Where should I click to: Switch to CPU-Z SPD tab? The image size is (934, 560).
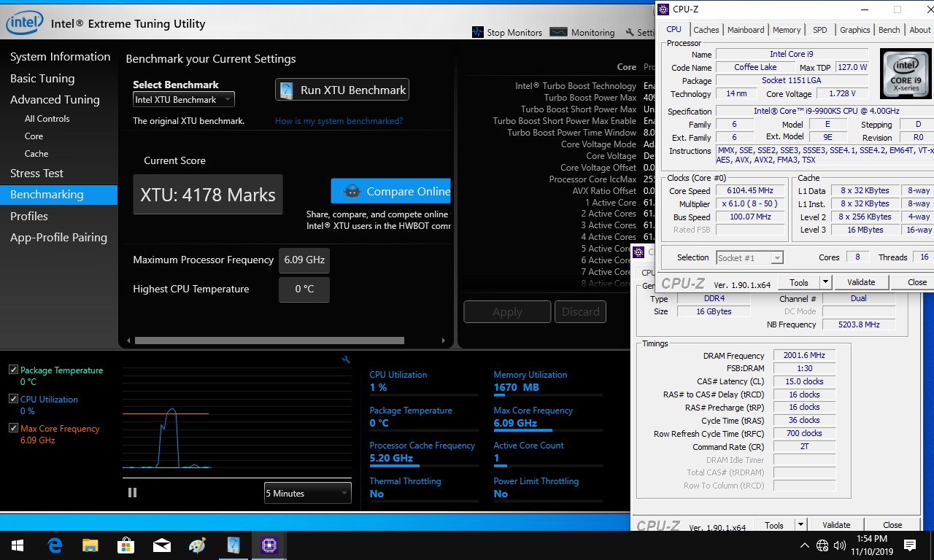pos(820,30)
